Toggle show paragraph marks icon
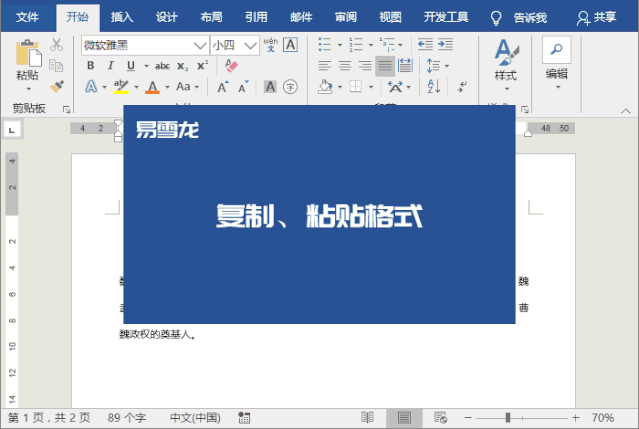Image resolution: width=639 pixels, height=429 pixels. point(462,87)
